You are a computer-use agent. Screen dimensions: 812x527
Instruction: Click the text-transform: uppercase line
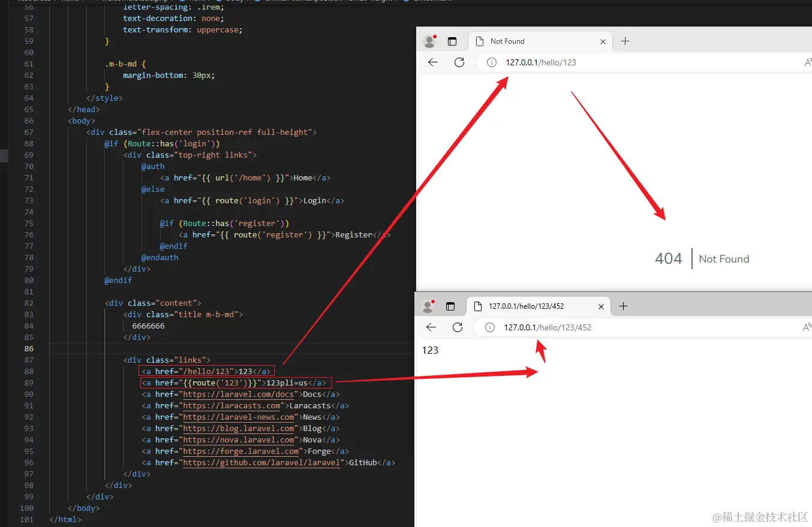coord(183,30)
